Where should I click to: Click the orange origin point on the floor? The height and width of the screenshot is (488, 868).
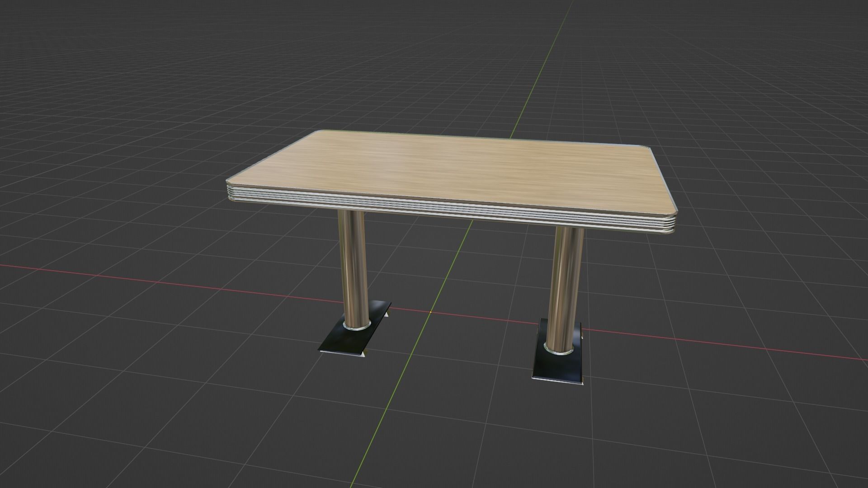click(430, 312)
